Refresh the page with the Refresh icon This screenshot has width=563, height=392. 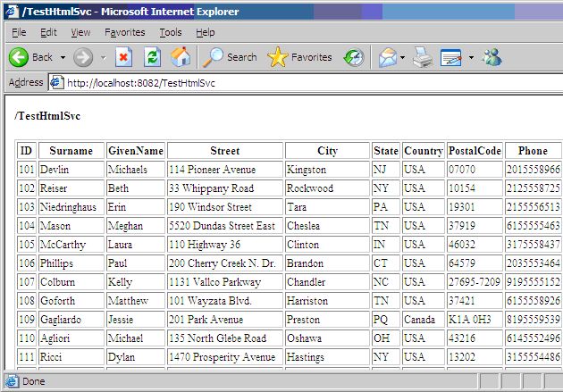point(153,57)
